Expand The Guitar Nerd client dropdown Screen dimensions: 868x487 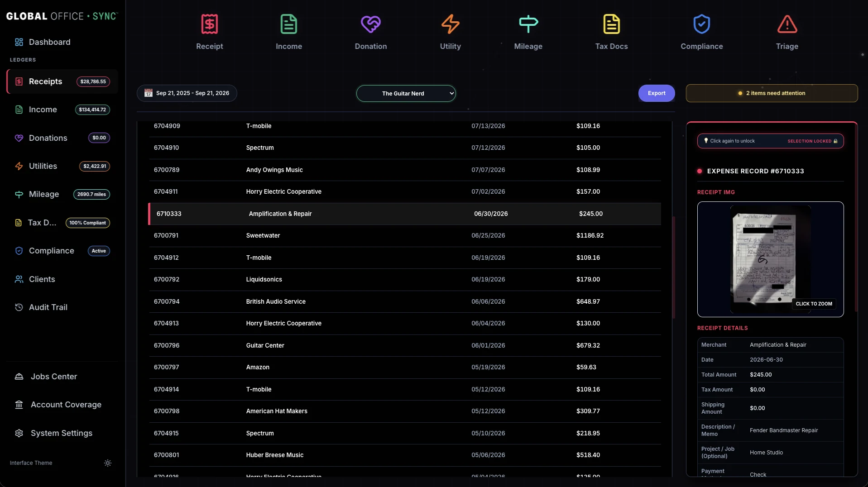406,93
